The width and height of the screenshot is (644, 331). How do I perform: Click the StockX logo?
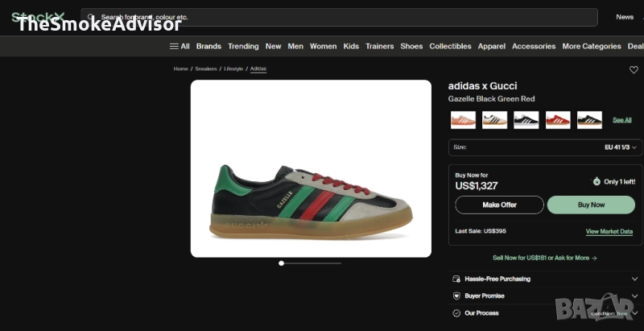(39, 17)
